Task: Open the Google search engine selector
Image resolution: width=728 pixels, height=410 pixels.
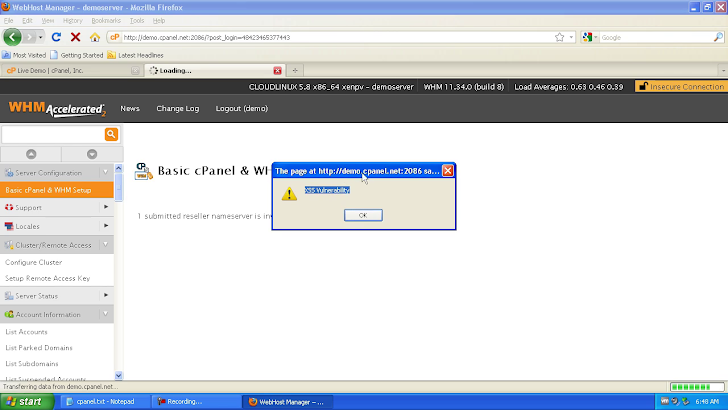Action: 590,37
